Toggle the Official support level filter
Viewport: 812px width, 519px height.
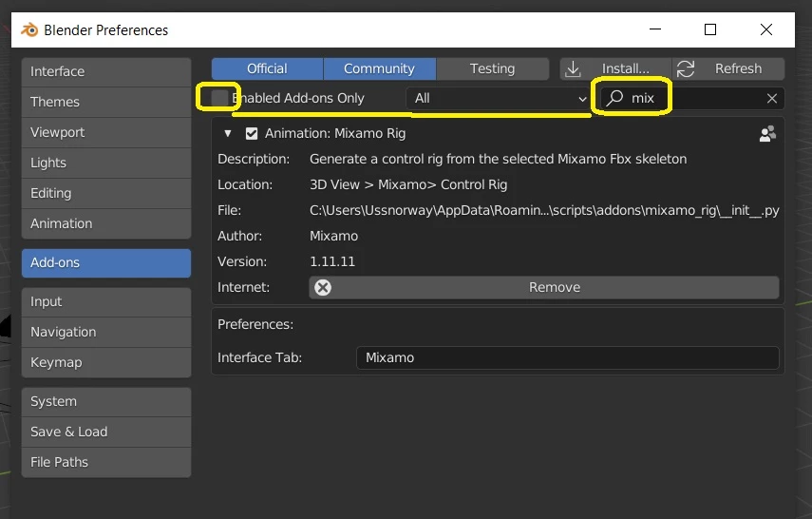coord(267,69)
